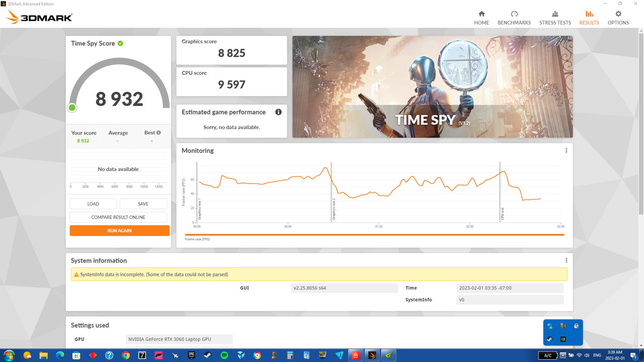Viewport: 644px width, 362px height.
Task: Click the info icon beside Estimated game performance
Action: (x=278, y=112)
